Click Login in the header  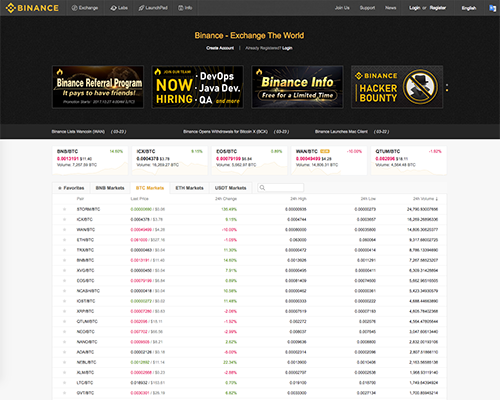pyautogui.click(x=415, y=8)
